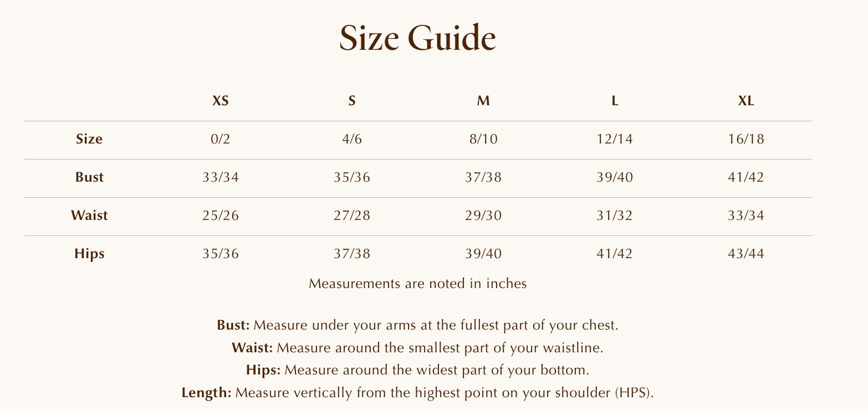The height and width of the screenshot is (411, 868).
Task: Click the 35/36 bust value for S
Action: (x=352, y=177)
